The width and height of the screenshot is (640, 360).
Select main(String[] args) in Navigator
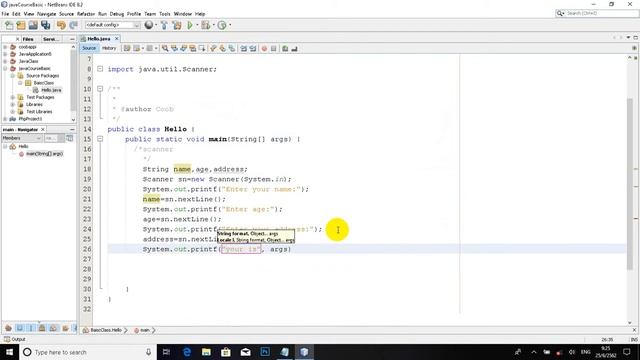(44, 154)
